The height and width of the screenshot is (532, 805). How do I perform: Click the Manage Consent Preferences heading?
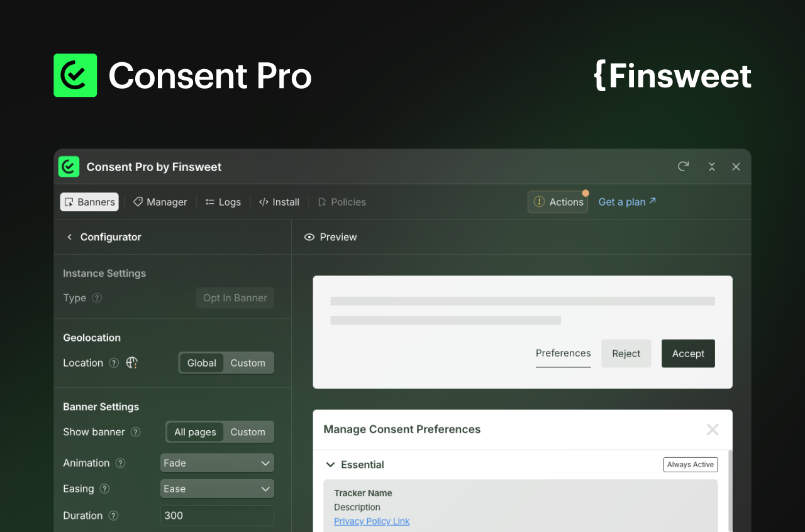point(402,429)
